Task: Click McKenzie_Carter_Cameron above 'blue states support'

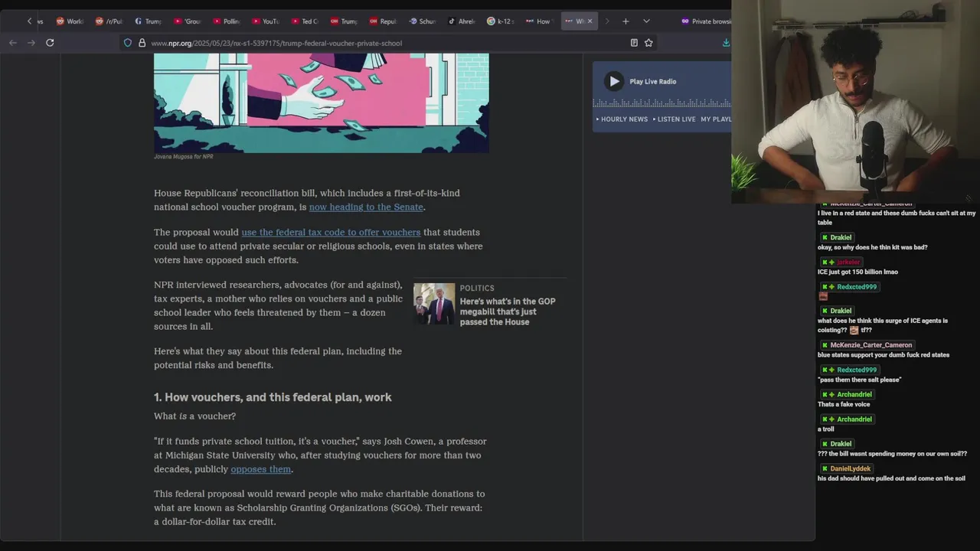Action: pyautogui.click(x=871, y=345)
